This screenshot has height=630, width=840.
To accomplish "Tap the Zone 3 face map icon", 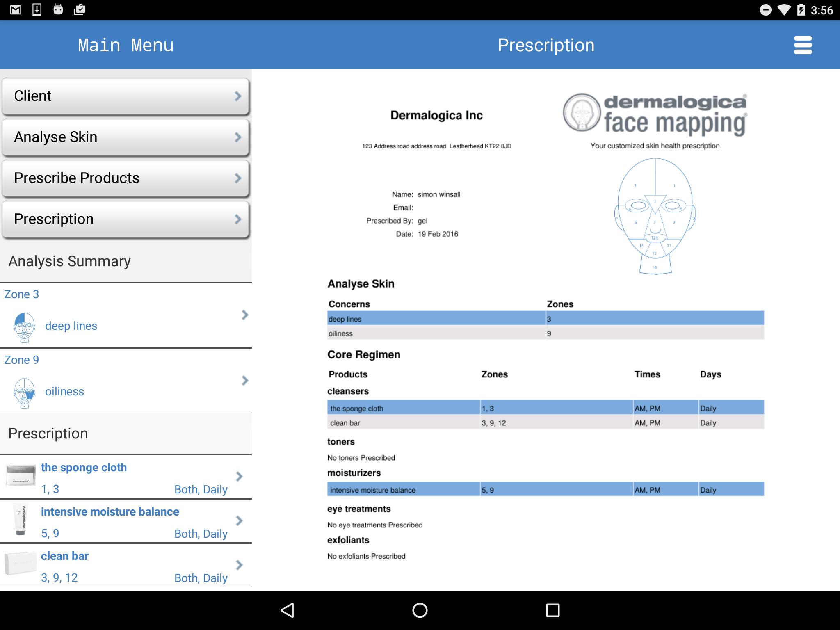I will [24, 327].
